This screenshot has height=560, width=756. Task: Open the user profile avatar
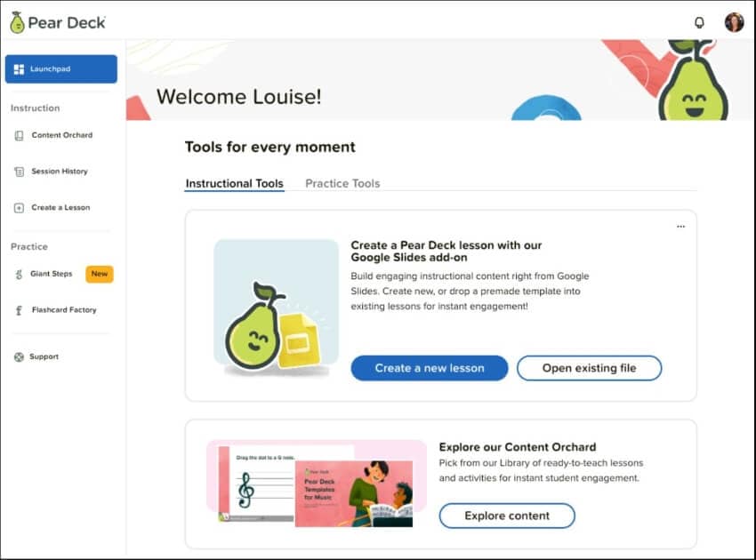[x=734, y=23]
